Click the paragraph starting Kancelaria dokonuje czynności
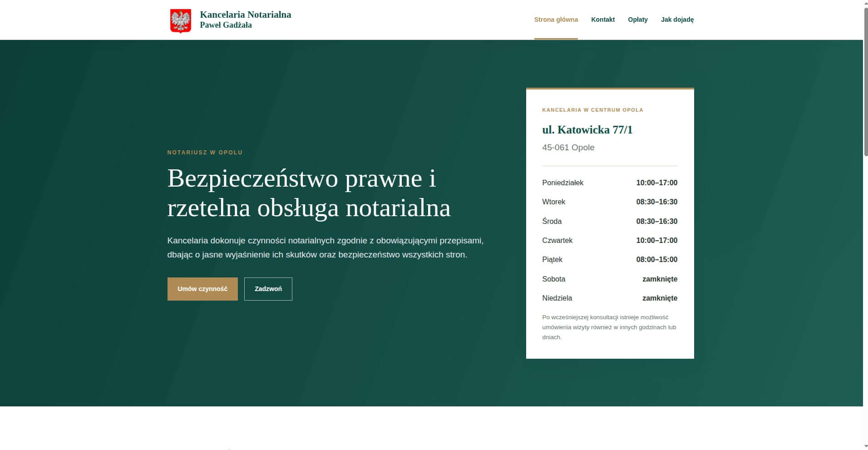 [x=325, y=247]
